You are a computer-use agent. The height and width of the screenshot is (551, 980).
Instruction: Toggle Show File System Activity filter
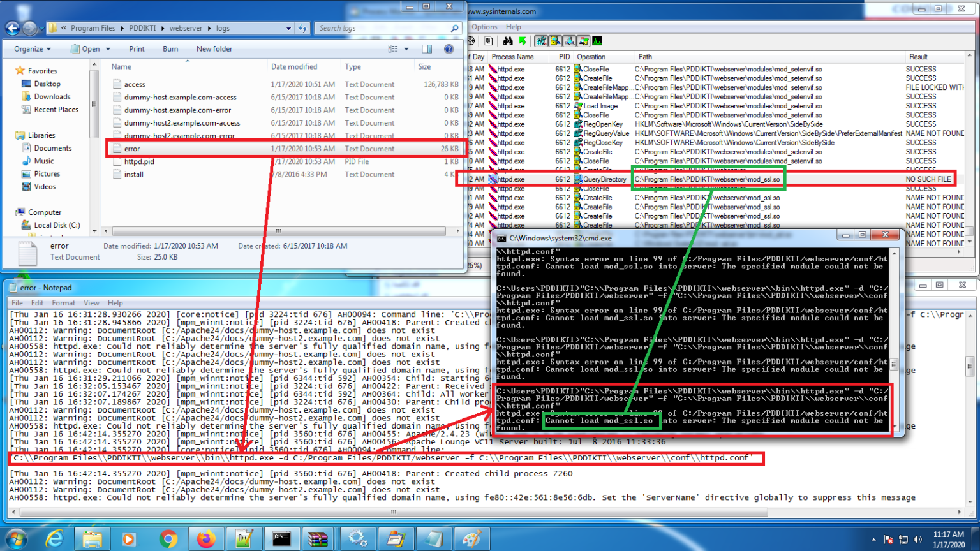click(x=555, y=41)
